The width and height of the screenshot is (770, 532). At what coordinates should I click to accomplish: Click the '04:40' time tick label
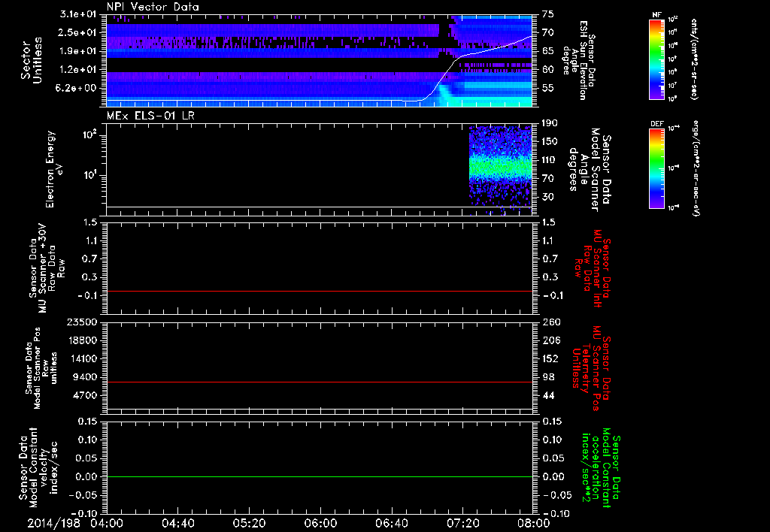(x=178, y=523)
